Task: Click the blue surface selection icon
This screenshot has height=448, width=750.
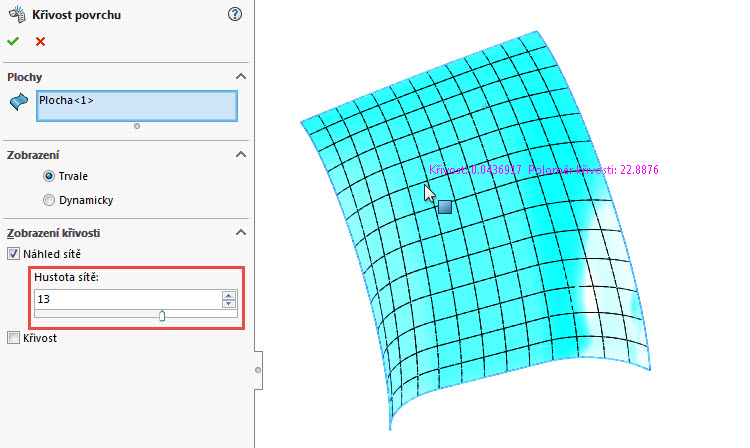Action: point(19,102)
